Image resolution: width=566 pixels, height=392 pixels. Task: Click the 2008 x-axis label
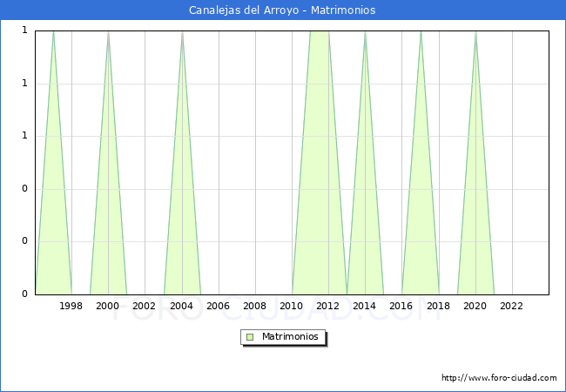255,306
